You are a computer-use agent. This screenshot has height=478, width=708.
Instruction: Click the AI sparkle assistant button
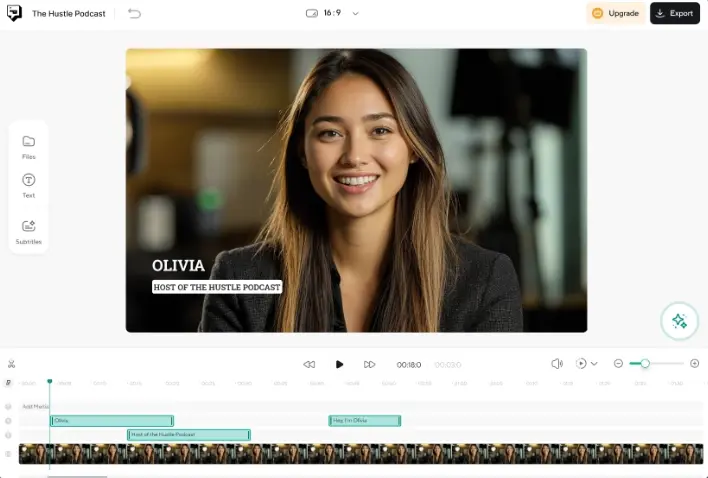[679, 320]
